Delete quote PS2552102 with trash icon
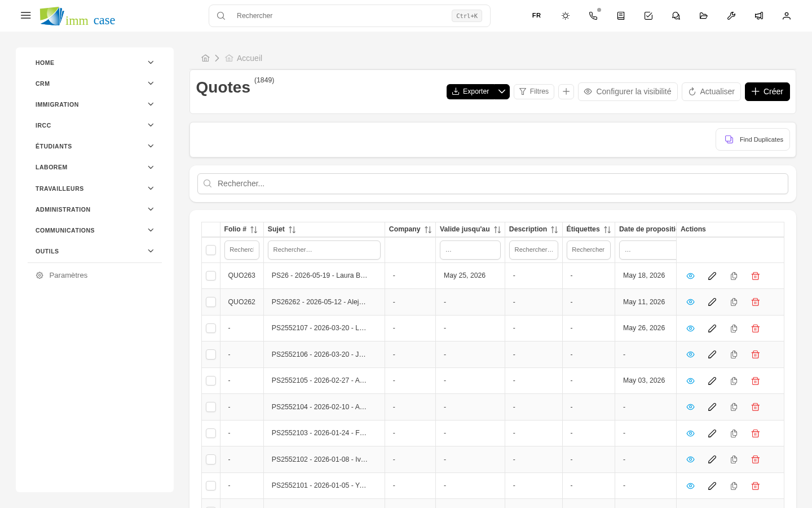The height and width of the screenshot is (508, 812). (756, 459)
